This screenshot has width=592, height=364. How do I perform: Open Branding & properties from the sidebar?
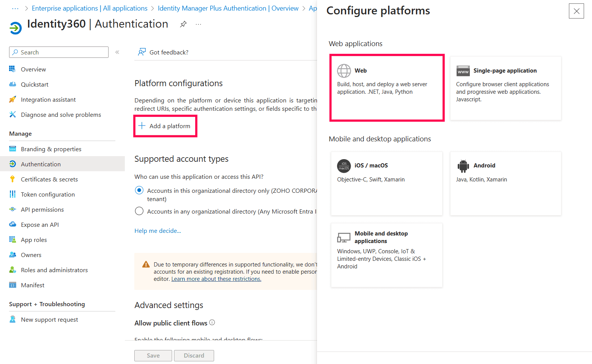tap(51, 149)
